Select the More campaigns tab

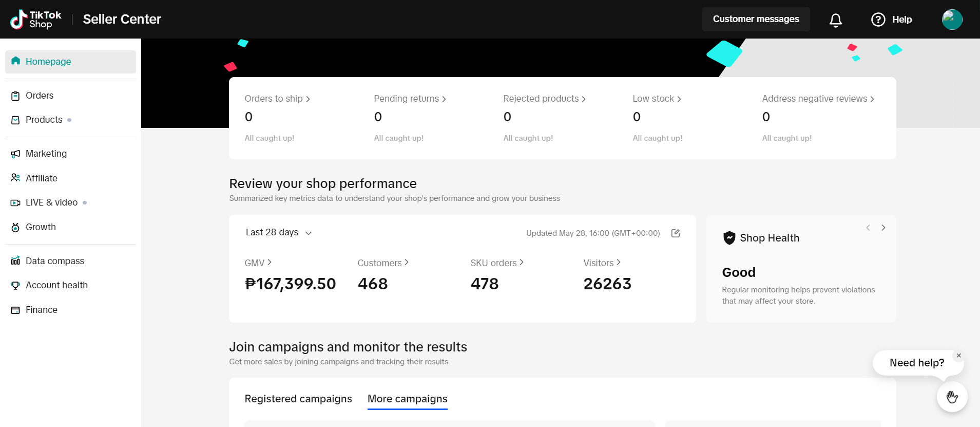pos(407,399)
